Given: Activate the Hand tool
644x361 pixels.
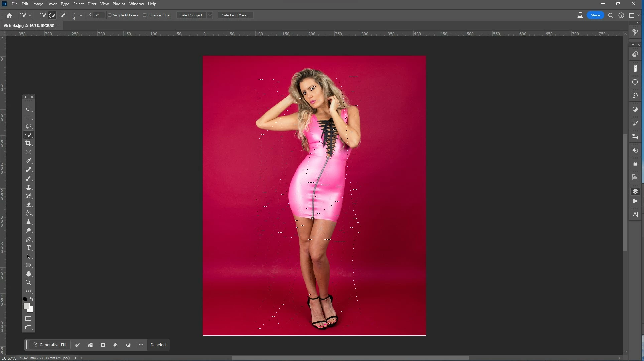Looking at the screenshot, I should click(28, 274).
